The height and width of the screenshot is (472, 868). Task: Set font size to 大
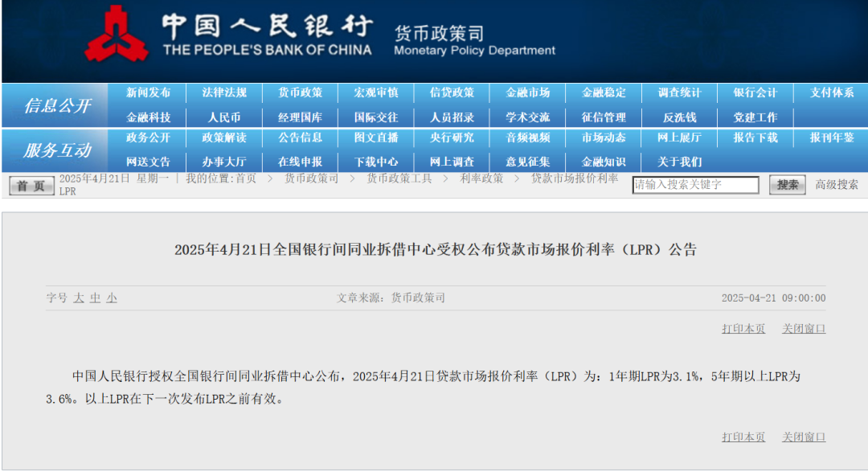pyautogui.click(x=79, y=298)
